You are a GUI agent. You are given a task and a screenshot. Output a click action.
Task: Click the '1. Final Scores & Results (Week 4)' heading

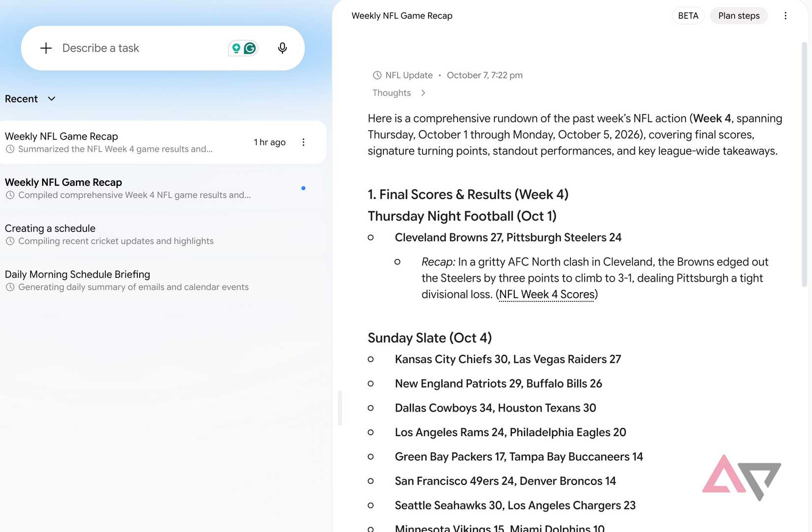tap(468, 195)
